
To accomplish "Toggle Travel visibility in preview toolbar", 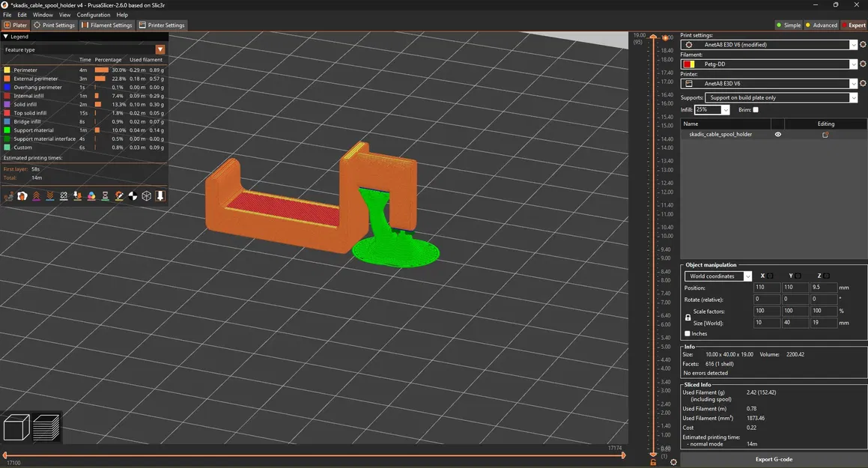I will (x=8, y=196).
